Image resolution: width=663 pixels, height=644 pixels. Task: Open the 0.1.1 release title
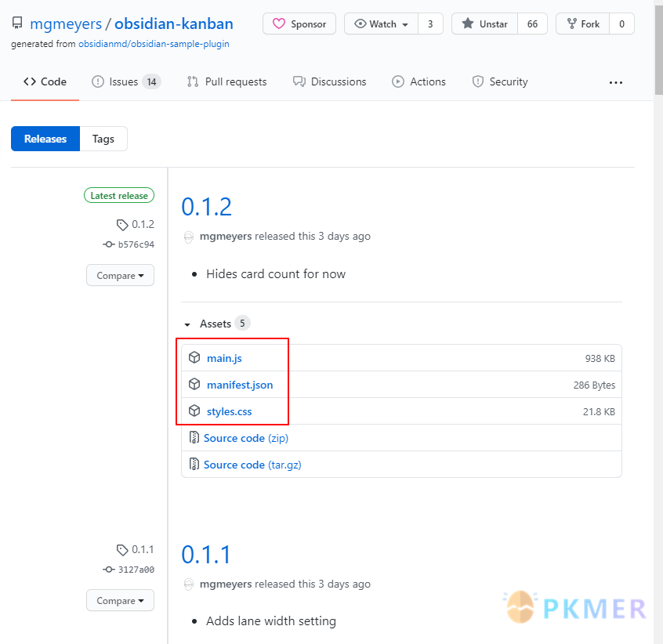click(x=206, y=555)
